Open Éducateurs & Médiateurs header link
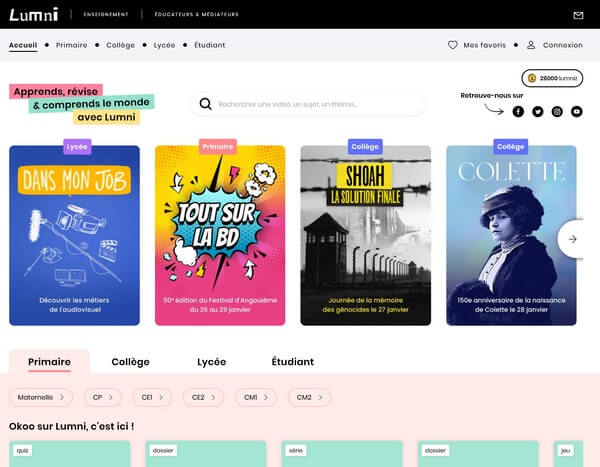600x467 pixels. [x=196, y=15]
